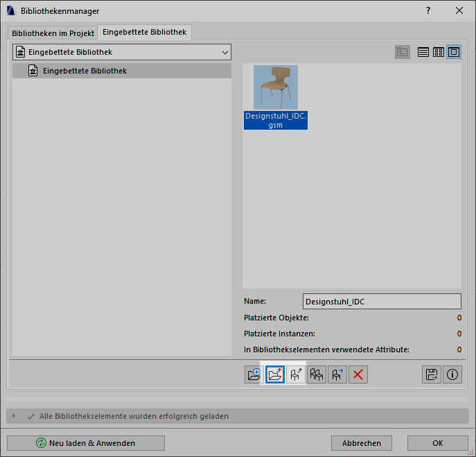Image resolution: width=476 pixels, height=457 pixels.
Task: Click the save/export library disk icon
Action: coord(432,374)
